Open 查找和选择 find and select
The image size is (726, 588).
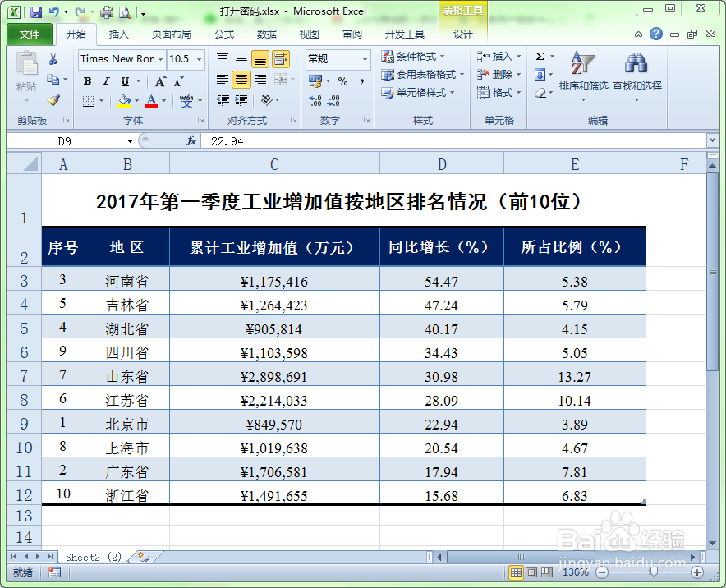(635, 74)
